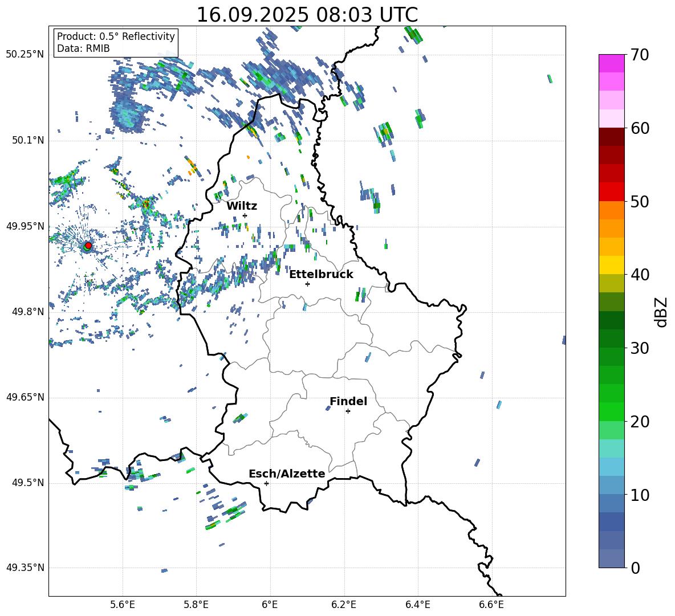This screenshot has width=675, height=616.
Task: Click the 50.25°N latitude label
Action: (25, 55)
